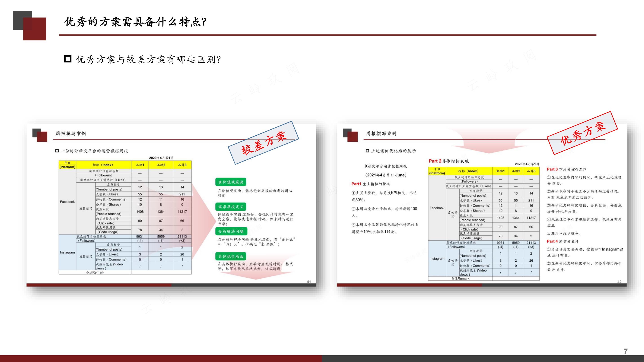Click the Part 4 所需的支持 heading
The image size is (644, 362).
(562, 241)
